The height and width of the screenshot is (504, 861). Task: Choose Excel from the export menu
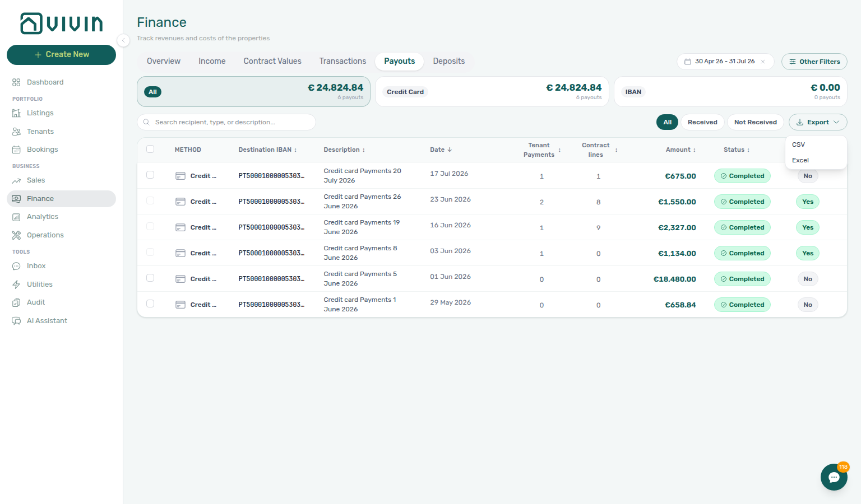[816, 160]
